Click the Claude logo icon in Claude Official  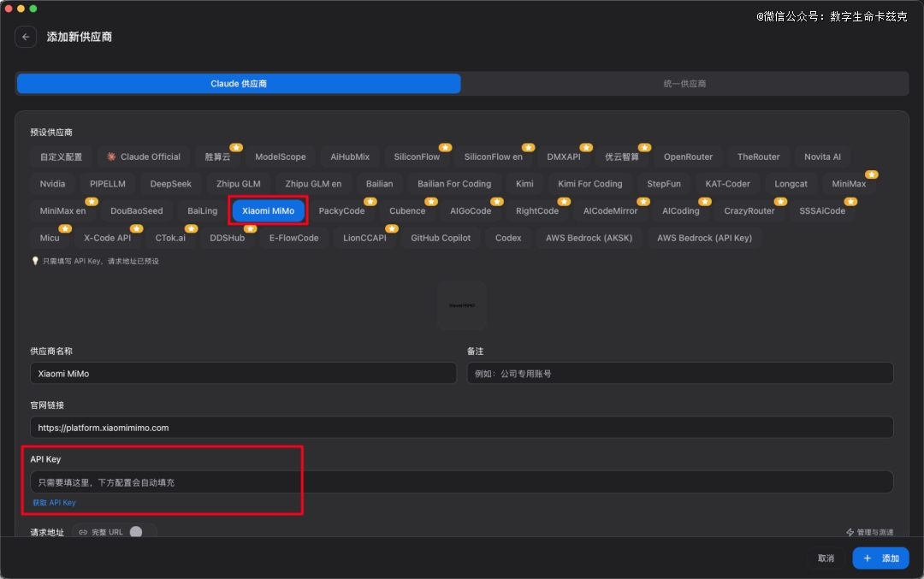[111, 157]
